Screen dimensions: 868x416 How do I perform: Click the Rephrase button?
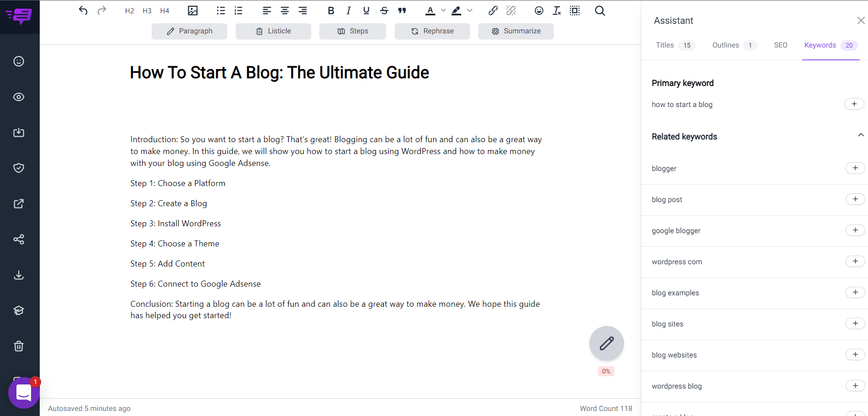tap(432, 31)
